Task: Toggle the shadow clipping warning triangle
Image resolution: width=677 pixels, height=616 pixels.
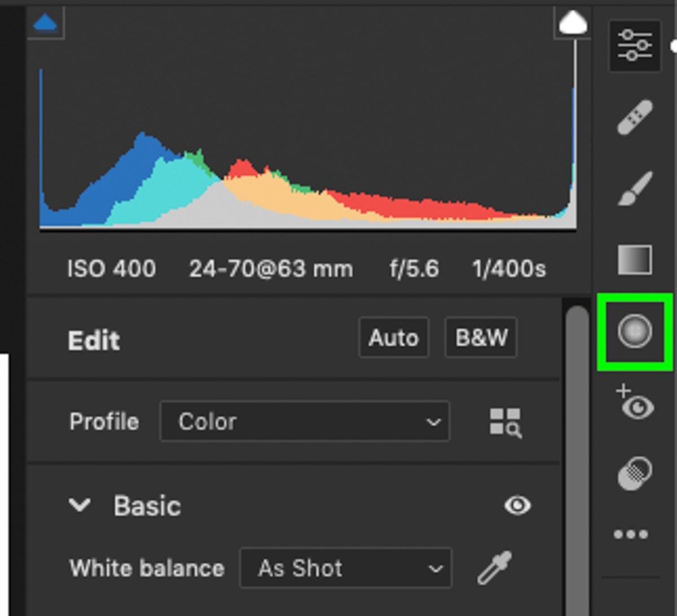Action: (45, 23)
